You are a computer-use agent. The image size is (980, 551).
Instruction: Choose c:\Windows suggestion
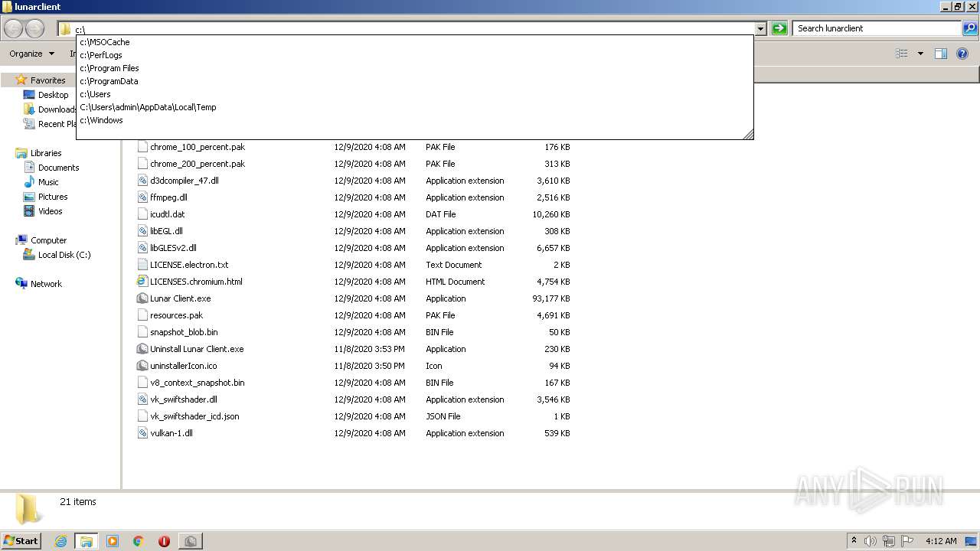pos(414,120)
